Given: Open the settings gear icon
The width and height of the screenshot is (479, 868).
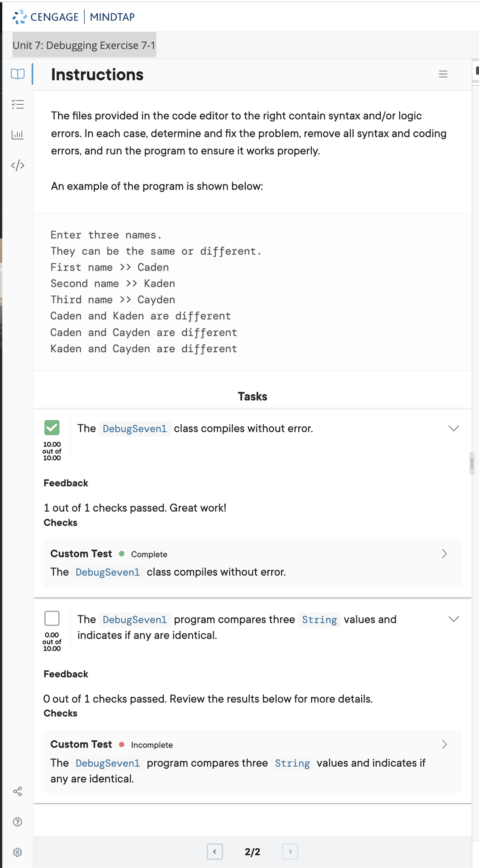Looking at the screenshot, I should coord(18,852).
